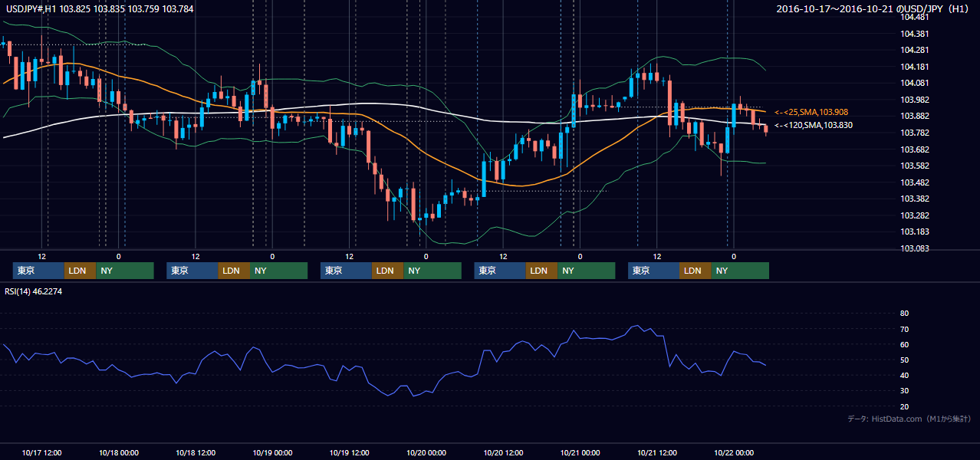This screenshot has width=980, height=460.
Task: Click the 104.281 price axis label
Action: click(914, 51)
